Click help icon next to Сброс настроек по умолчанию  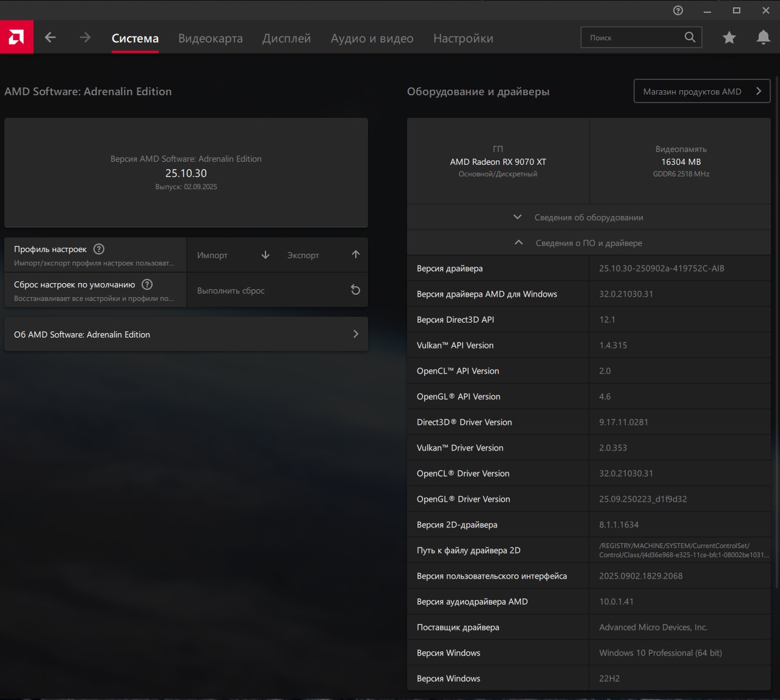147,284
